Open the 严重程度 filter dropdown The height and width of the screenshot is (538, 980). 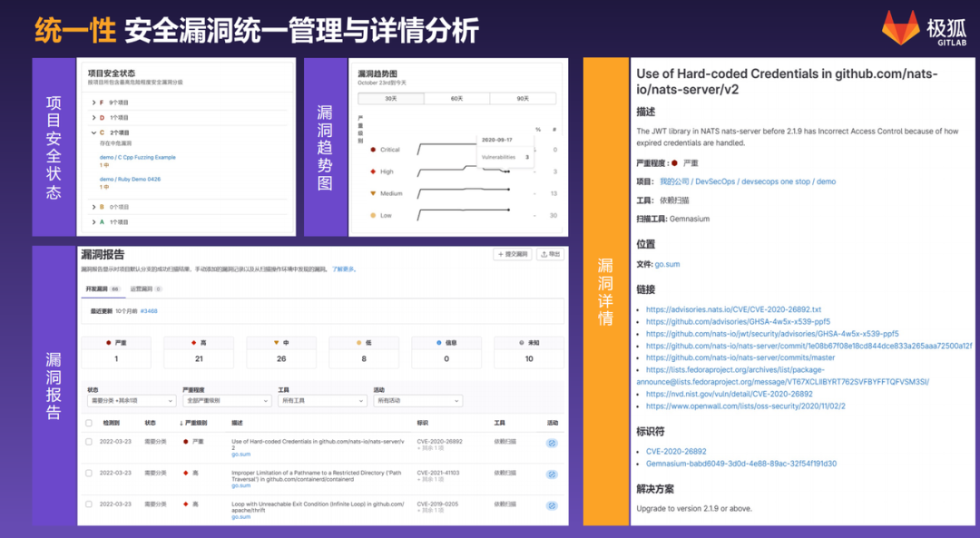(227, 400)
